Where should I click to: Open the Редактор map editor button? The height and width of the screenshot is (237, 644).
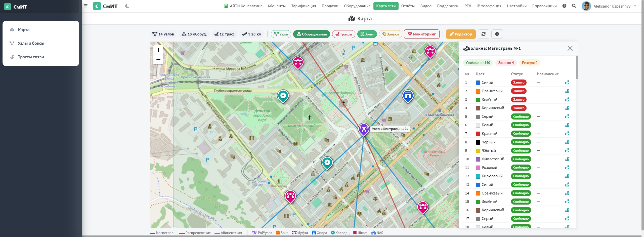click(461, 34)
